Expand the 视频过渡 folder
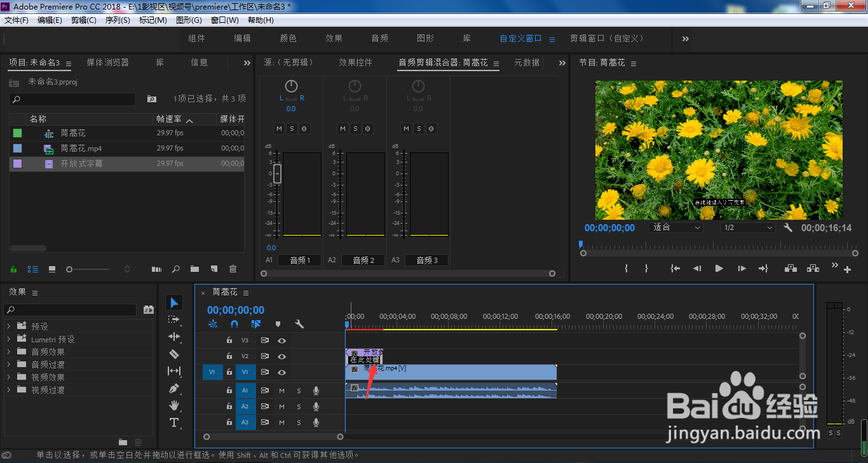The width and height of the screenshot is (868, 463). (8, 390)
